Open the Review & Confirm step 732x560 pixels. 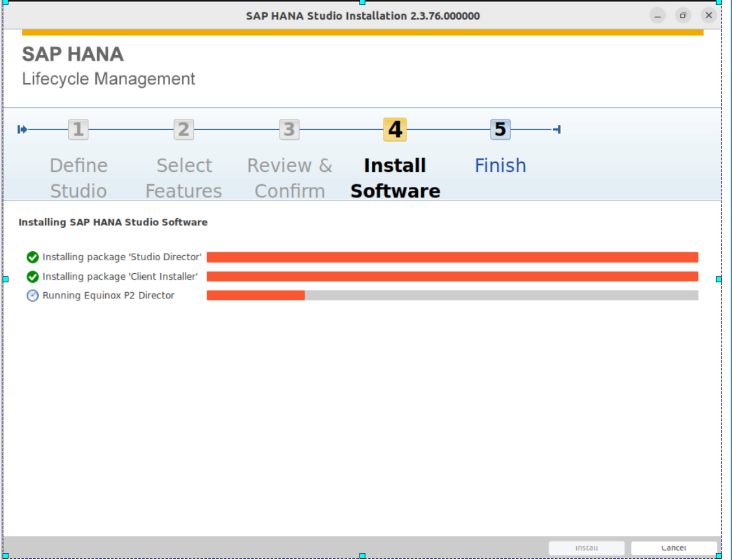(289, 178)
